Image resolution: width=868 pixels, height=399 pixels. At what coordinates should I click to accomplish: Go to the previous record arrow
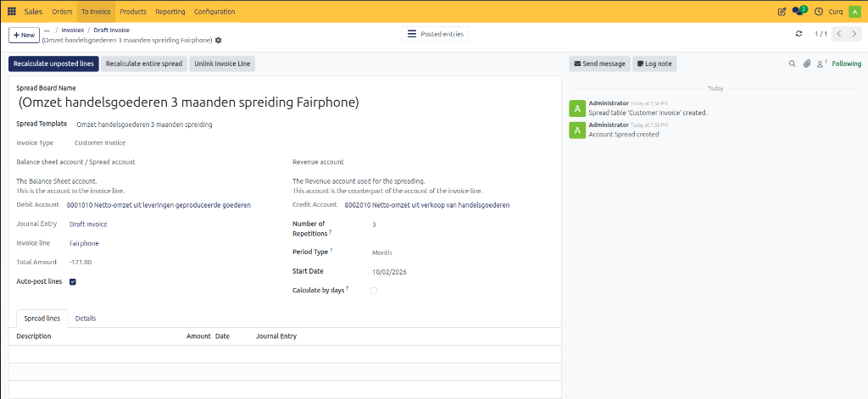click(839, 34)
